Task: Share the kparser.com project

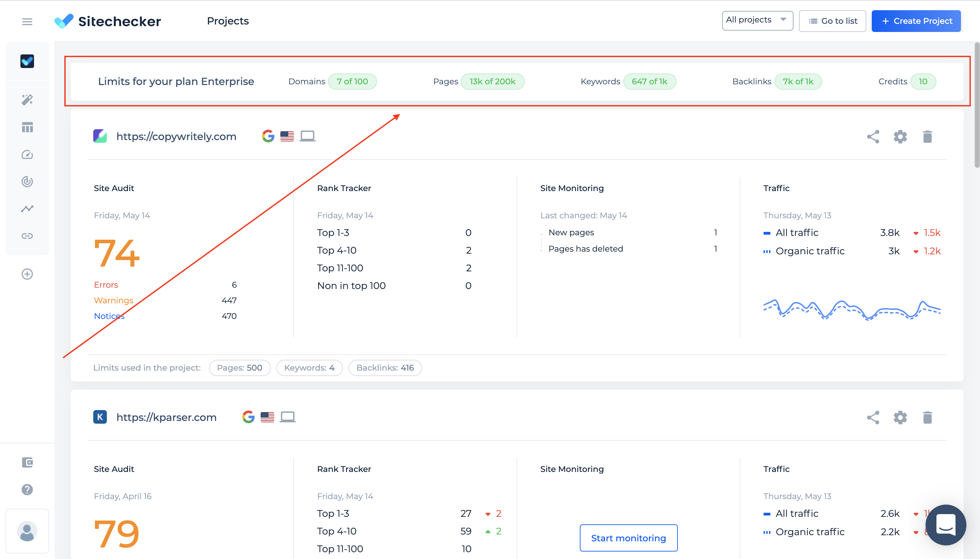Action: 873,417
